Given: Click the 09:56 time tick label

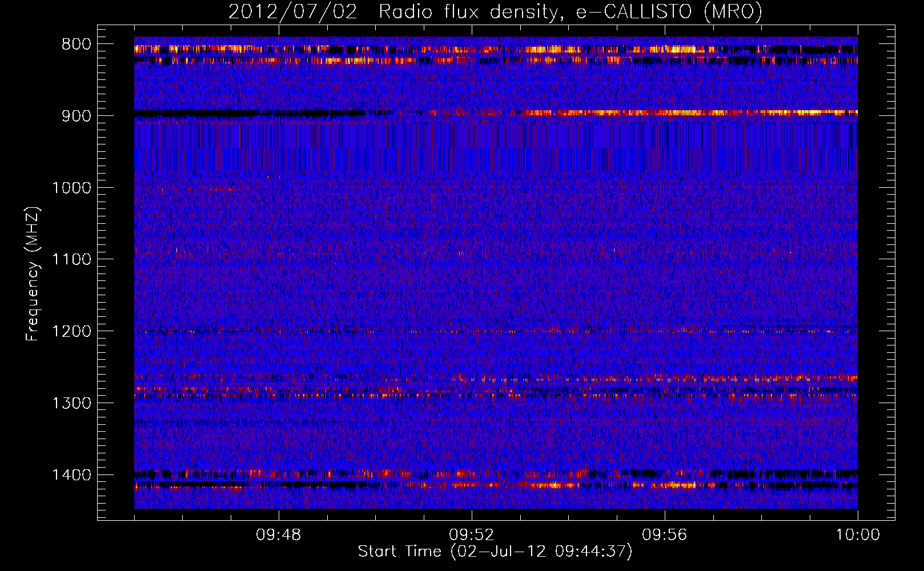Looking at the screenshot, I should (665, 535).
